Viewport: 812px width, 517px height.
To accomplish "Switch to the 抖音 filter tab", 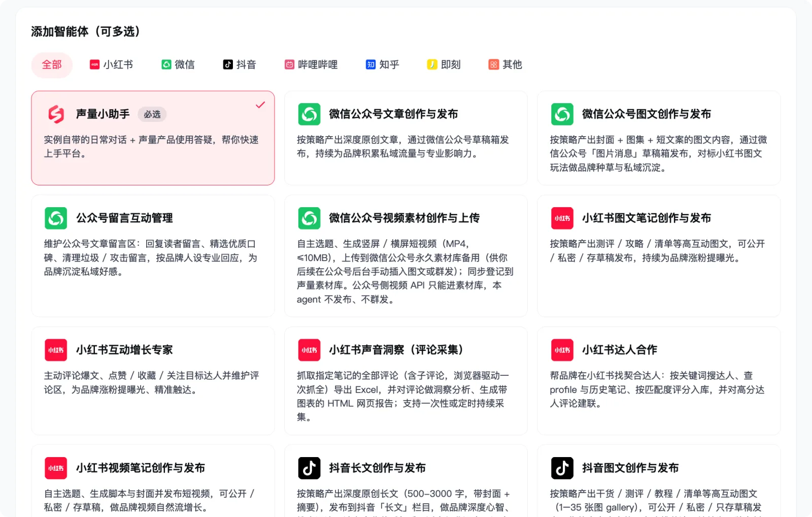I will [240, 65].
